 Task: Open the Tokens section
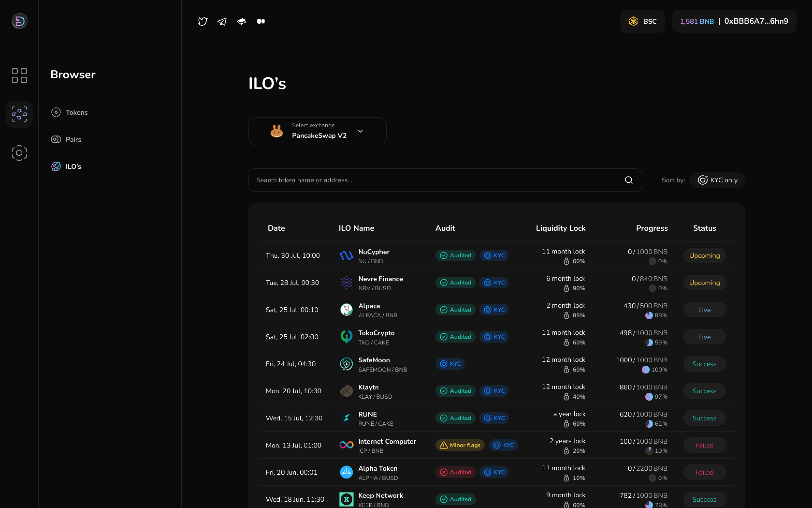[69, 112]
